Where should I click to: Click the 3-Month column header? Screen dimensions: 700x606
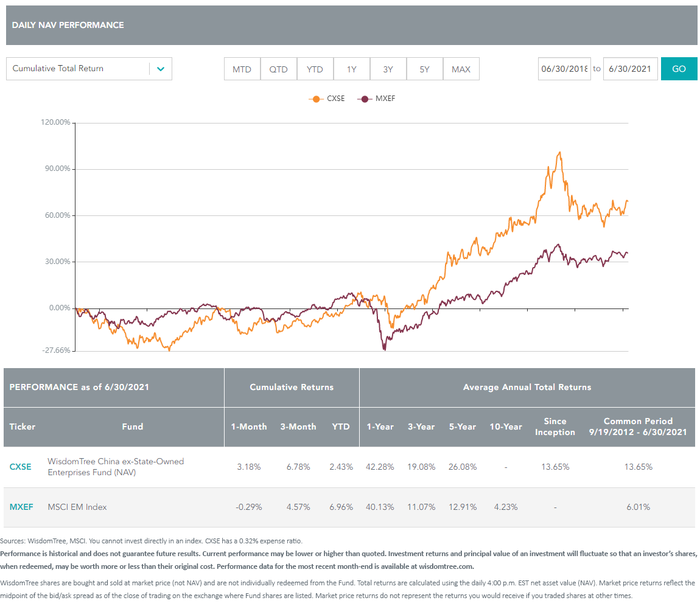pyautogui.click(x=298, y=427)
